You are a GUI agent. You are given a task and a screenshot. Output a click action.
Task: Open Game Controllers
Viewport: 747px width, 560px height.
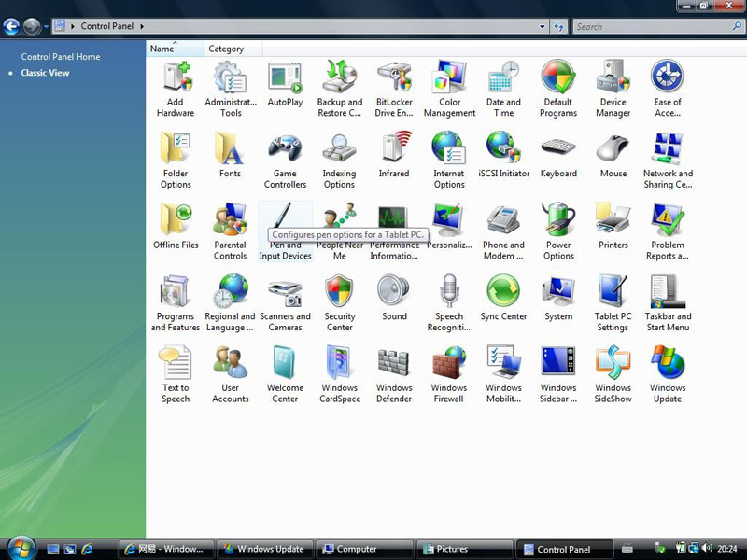285,161
